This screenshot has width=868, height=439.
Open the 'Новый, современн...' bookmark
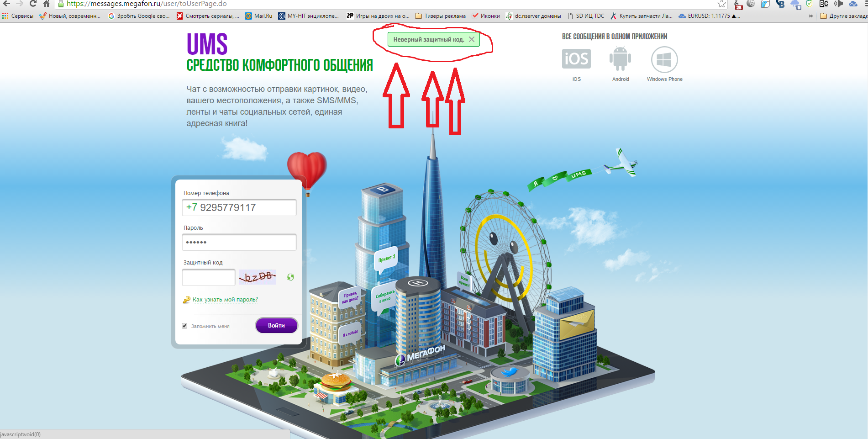point(70,16)
